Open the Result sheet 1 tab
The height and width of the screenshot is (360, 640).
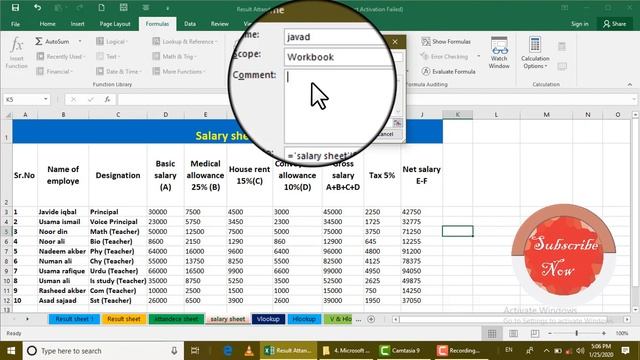pyautogui.click(x=74, y=319)
